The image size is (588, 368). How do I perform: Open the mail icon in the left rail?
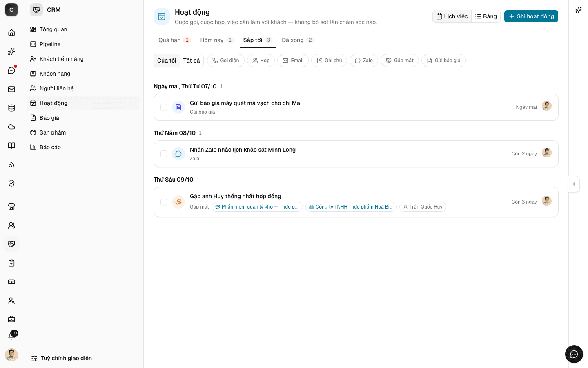click(11, 89)
